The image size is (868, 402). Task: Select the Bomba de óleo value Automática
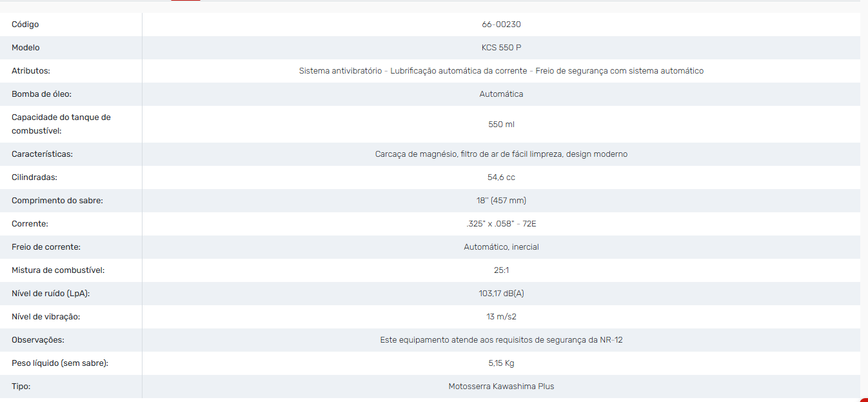[x=501, y=94]
